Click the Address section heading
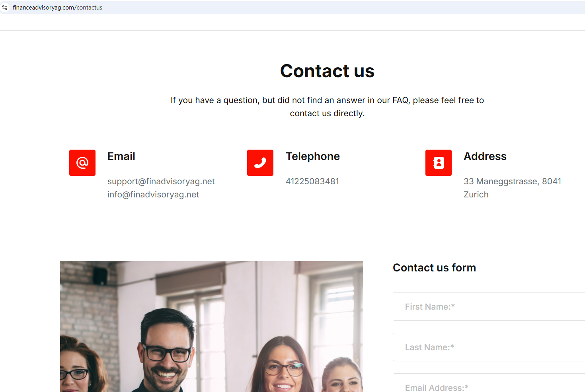585x392 pixels. [485, 156]
